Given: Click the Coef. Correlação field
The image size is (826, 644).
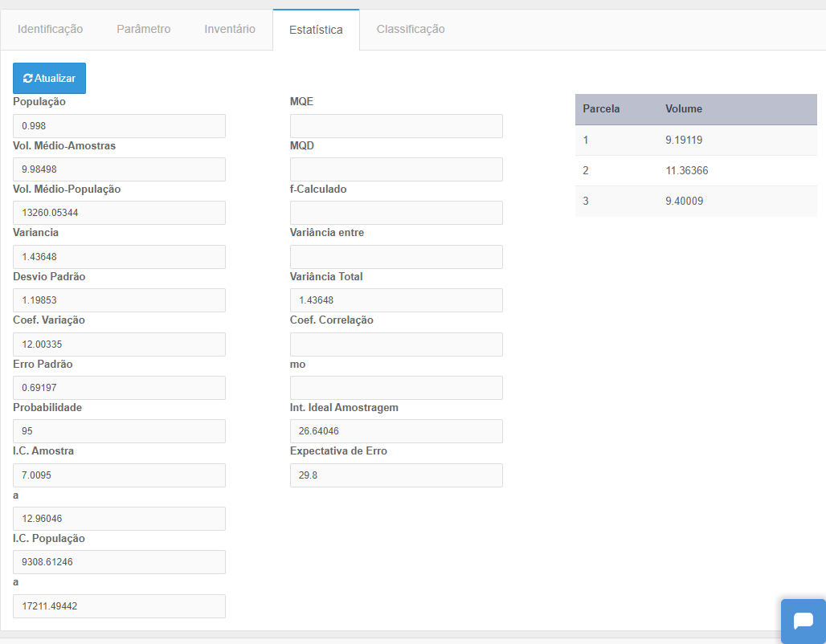Looking at the screenshot, I should [396, 344].
